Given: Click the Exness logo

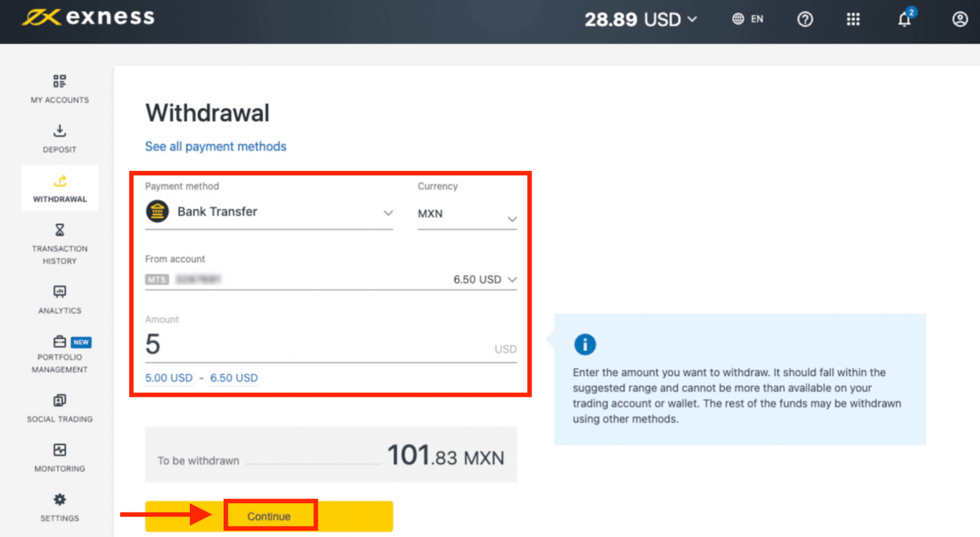Looking at the screenshot, I should [88, 17].
